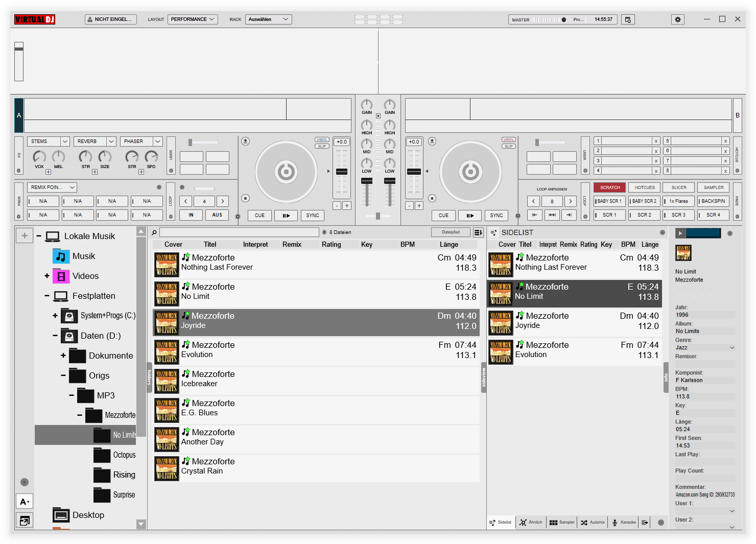The image size is (756, 544).
Task: Click the A+ font size icon
Action: [x=25, y=502]
